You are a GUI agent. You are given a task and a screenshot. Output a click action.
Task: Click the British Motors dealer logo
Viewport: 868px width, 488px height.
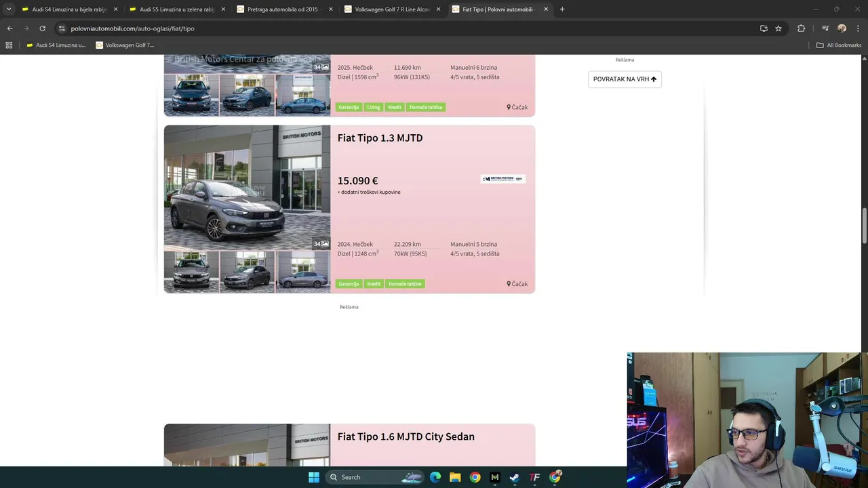point(502,179)
